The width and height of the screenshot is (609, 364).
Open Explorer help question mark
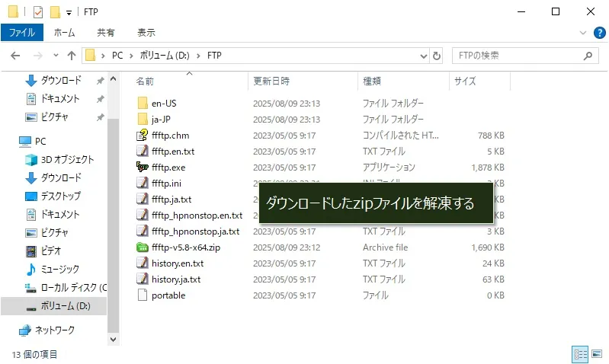pos(600,33)
